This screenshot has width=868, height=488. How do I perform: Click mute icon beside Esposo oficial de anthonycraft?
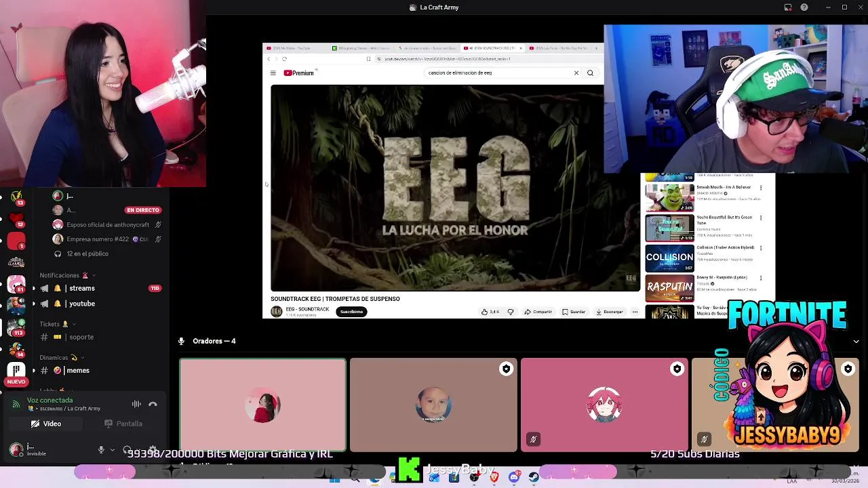pyautogui.click(x=158, y=225)
